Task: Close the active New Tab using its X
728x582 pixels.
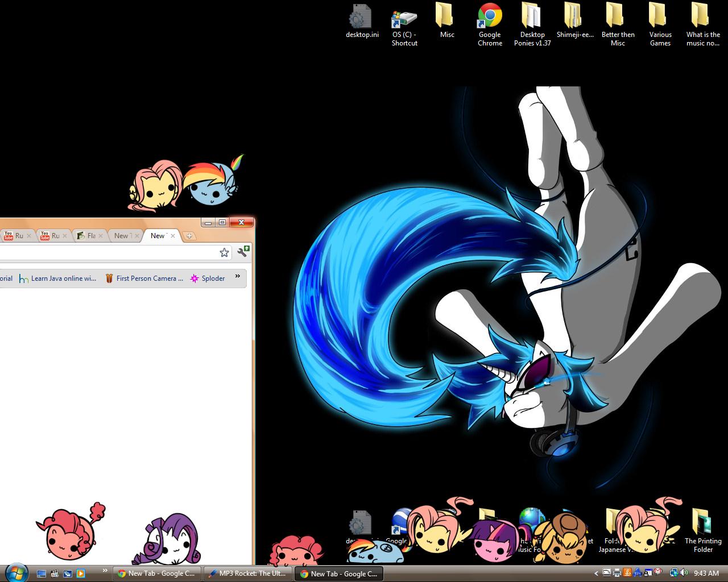Action: 173,236
